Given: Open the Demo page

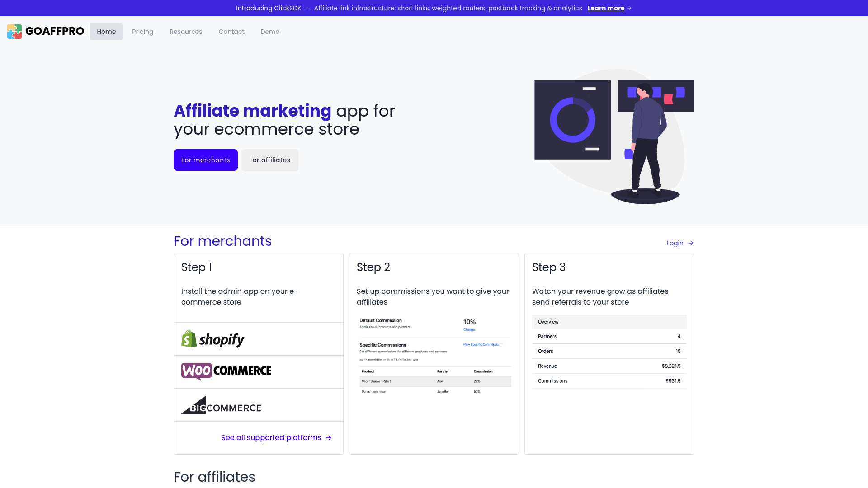Looking at the screenshot, I should [x=270, y=32].
